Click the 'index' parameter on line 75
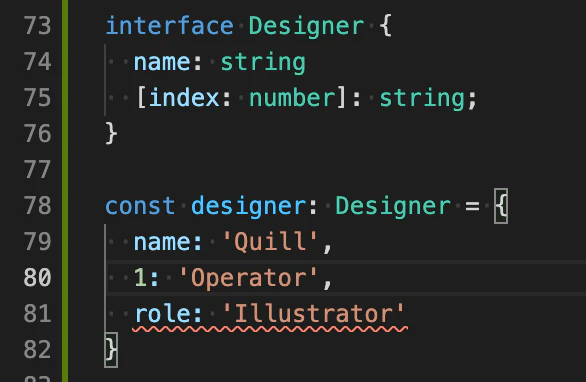The width and height of the screenshot is (586, 382). tap(184, 98)
